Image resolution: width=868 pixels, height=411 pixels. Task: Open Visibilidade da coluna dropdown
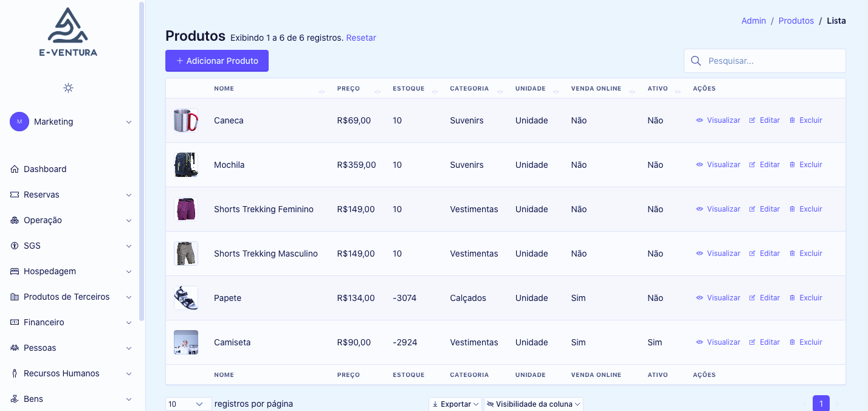click(533, 404)
